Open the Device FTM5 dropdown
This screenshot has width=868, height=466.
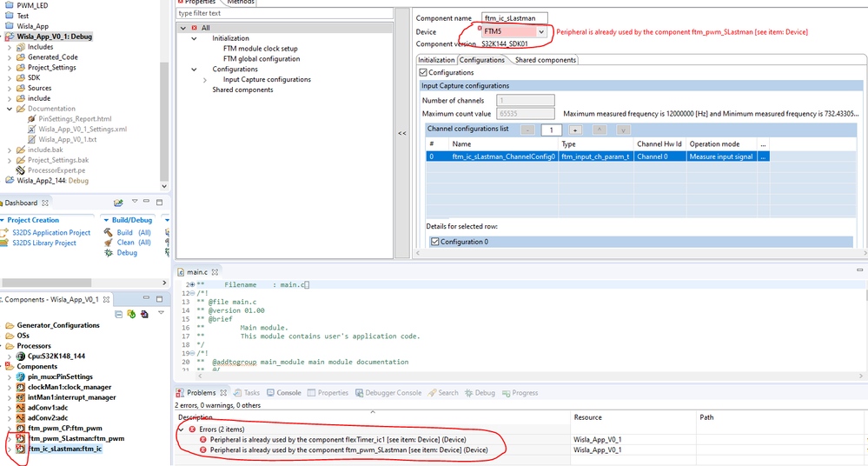pyautogui.click(x=540, y=32)
